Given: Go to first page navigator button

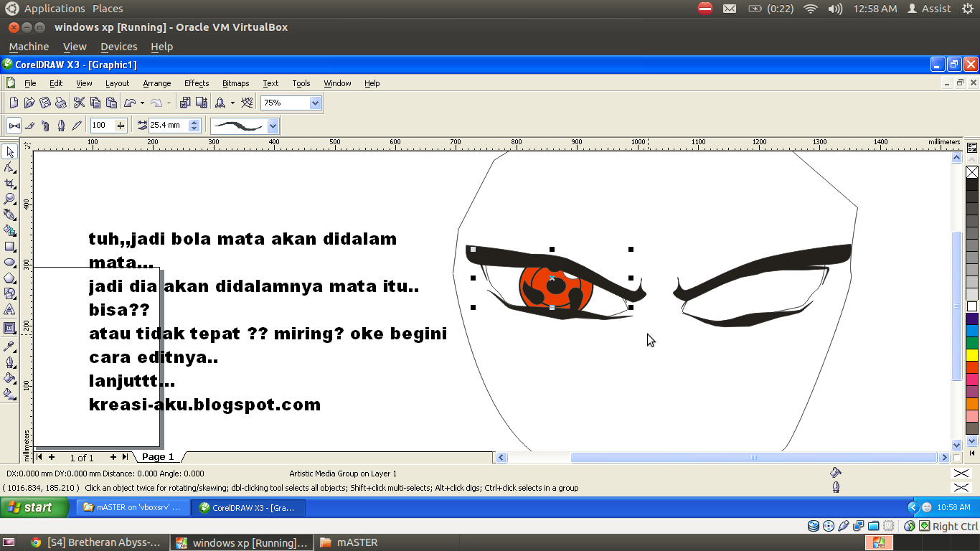Looking at the screenshot, I should pos(39,457).
